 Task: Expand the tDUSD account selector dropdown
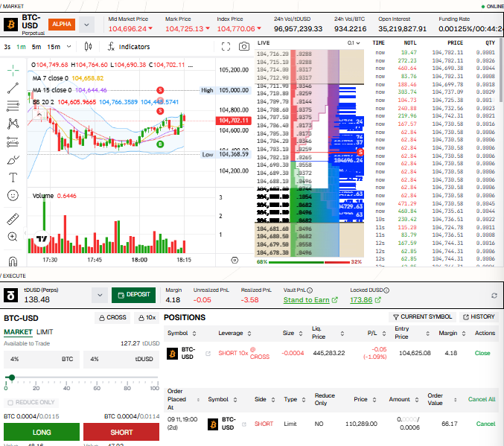100,295
